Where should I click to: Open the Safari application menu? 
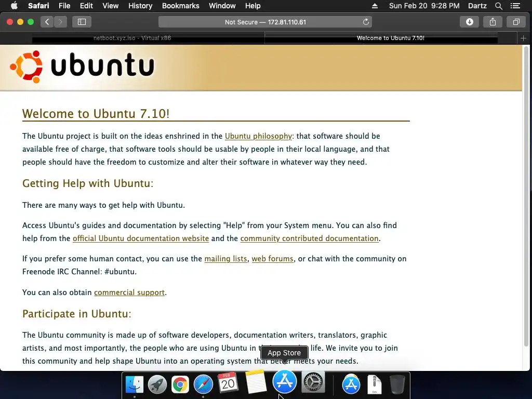[x=38, y=6]
